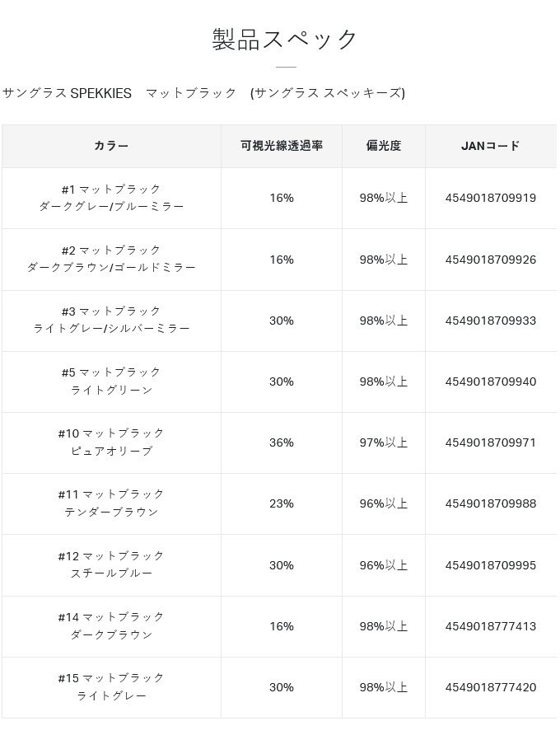Click JAN code 4549018709971
Viewport: 560px width, 735px height.
click(491, 442)
